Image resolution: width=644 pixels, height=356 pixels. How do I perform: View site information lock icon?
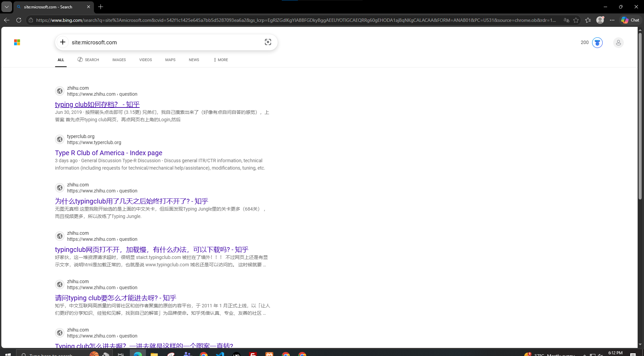click(x=31, y=20)
